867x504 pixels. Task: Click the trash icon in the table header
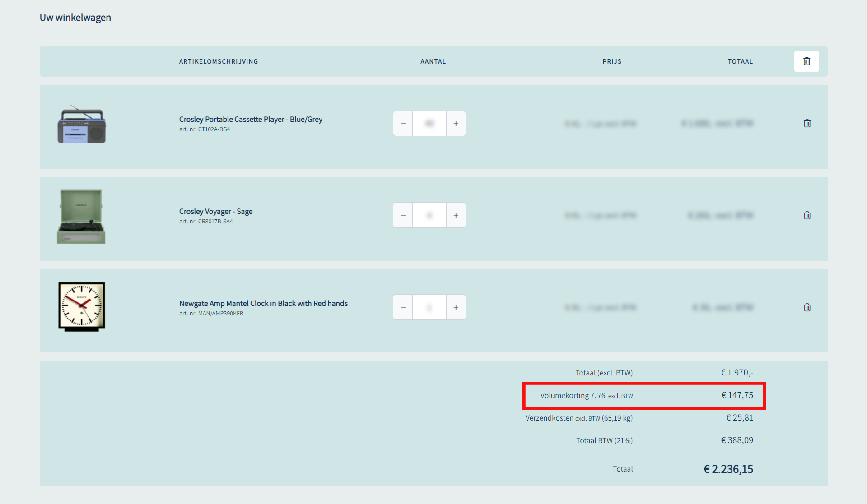pos(806,61)
